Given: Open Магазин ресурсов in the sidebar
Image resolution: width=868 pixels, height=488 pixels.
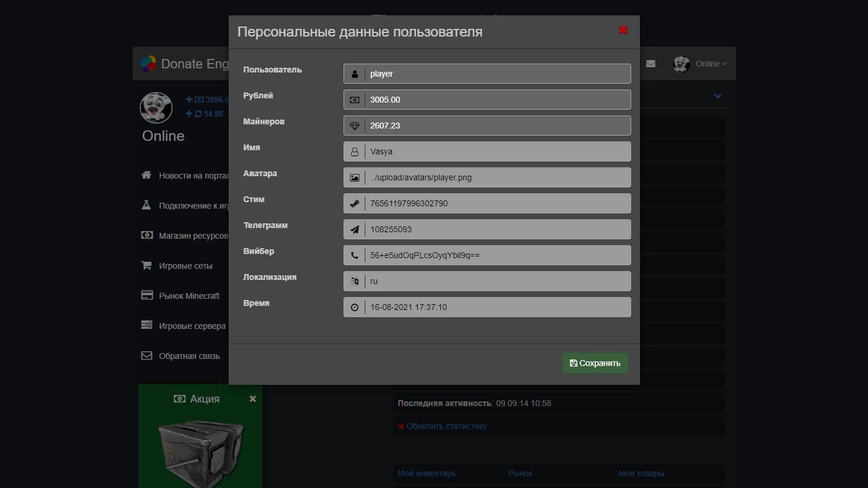Looking at the screenshot, I should [193, 236].
